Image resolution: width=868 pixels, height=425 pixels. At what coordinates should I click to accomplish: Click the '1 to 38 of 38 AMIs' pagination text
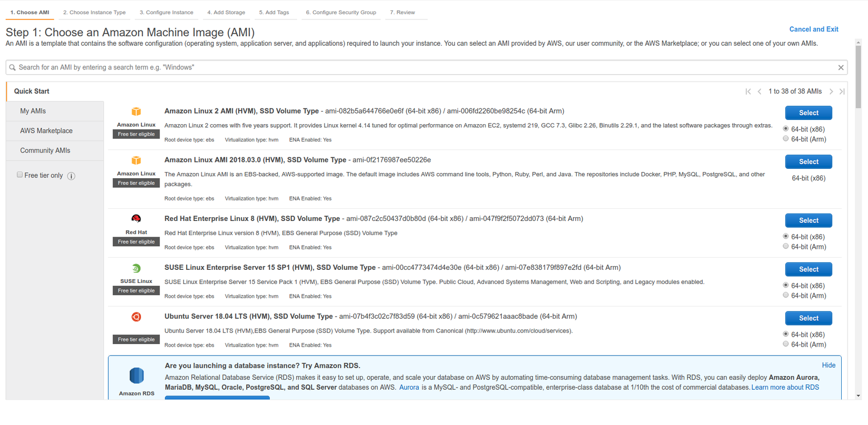[795, 92]
